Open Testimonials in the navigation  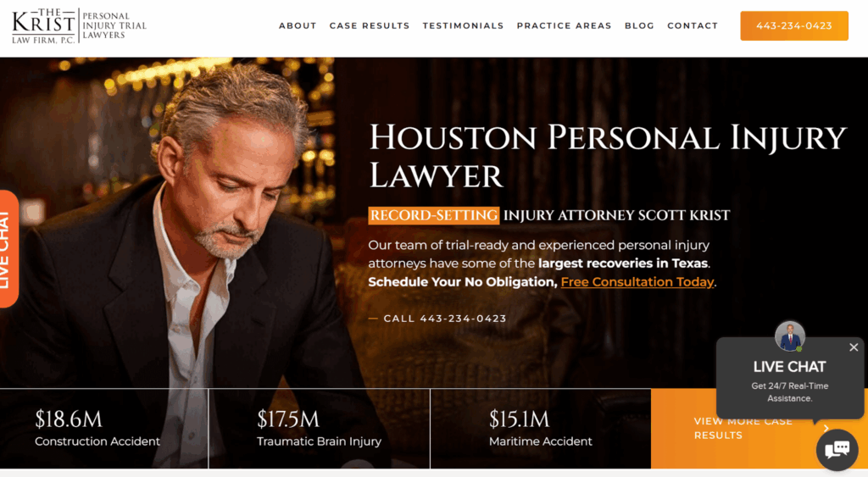pyautogui.click(x=464, y=26)
